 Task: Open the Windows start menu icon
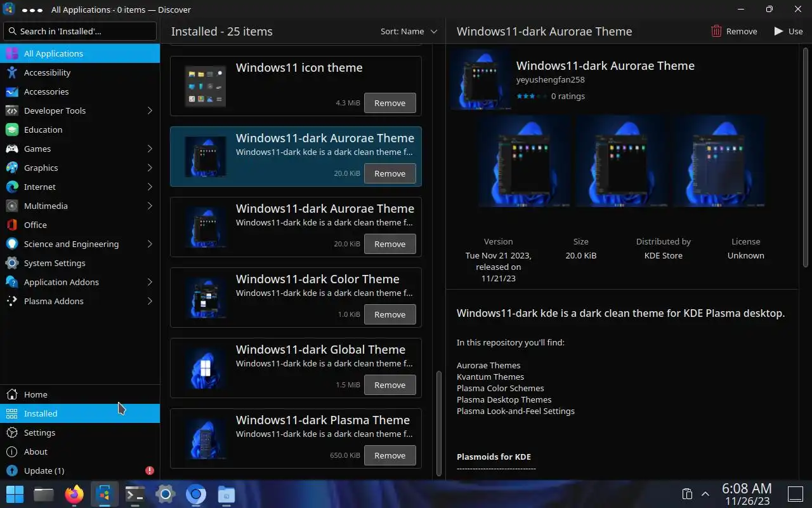tap(15, 494)
